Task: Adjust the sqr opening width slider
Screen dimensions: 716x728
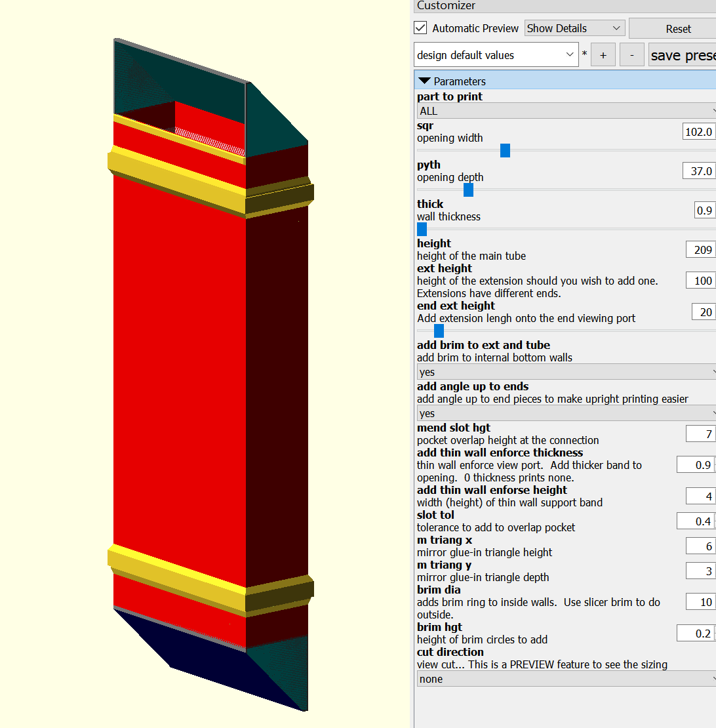Action: [x=505, y=150]
